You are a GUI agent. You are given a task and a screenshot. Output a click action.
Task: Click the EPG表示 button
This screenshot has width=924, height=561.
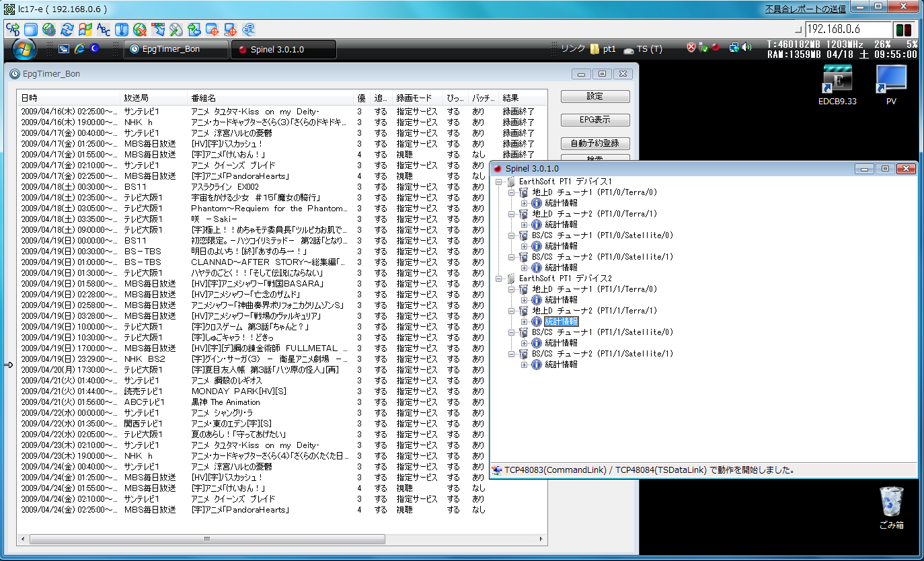[x=595, y=120]
